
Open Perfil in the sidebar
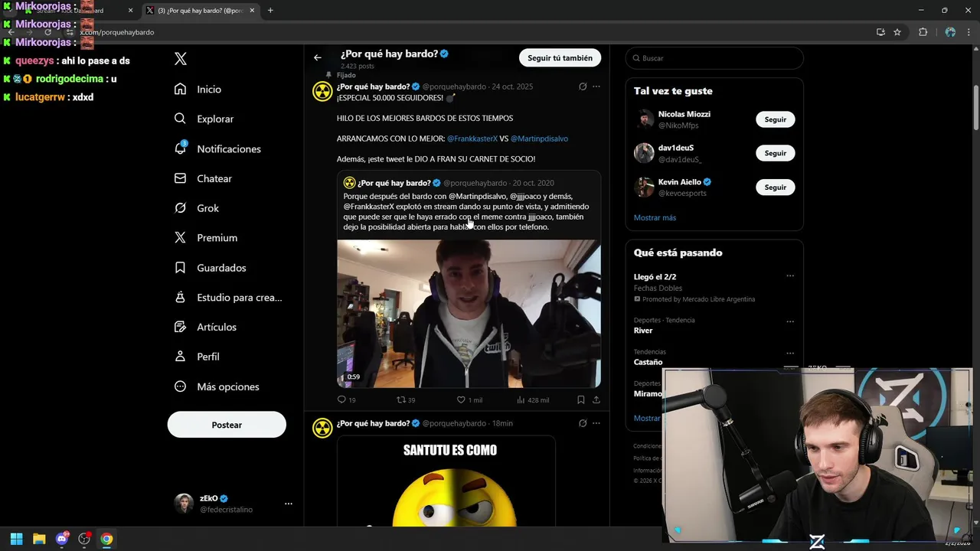[x=197, y=357]
